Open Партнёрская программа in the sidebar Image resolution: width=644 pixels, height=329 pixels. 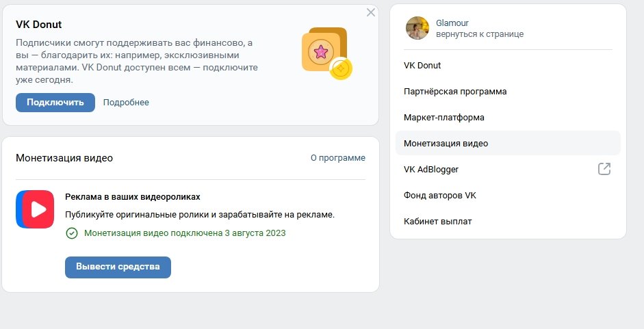pyautogui.click(x=455, y=92)
